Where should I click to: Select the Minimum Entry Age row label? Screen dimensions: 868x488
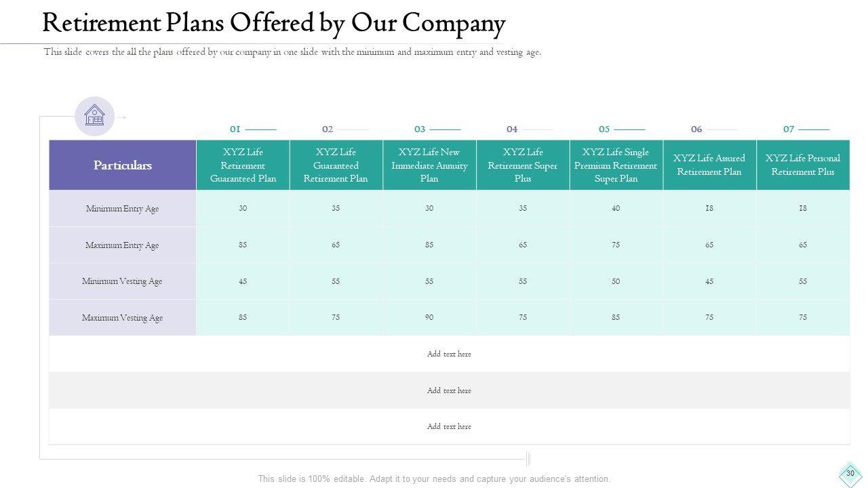pyautogui.click(x=123, y=209)
